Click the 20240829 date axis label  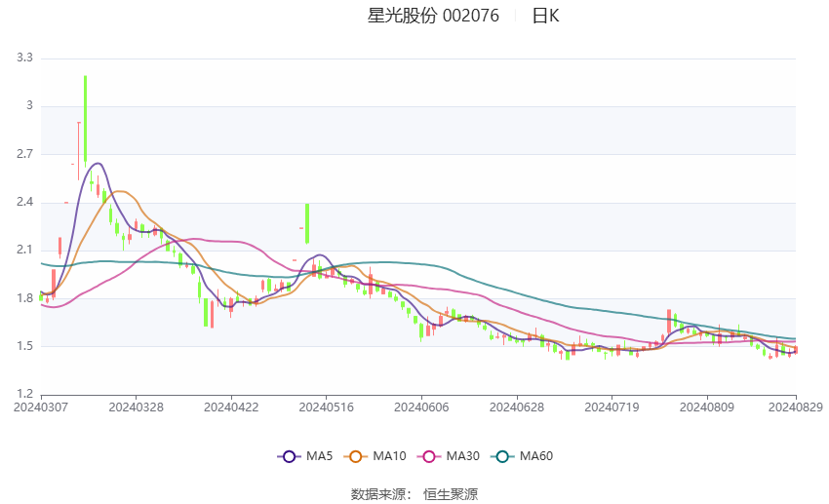(796, 407)
